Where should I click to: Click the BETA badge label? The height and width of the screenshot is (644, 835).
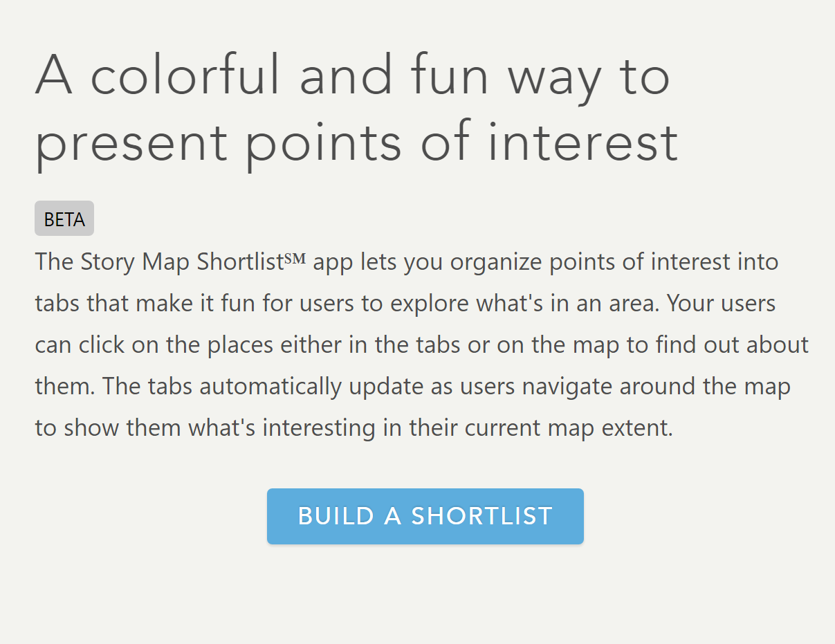pyautogui.click(x=64, y=219)
